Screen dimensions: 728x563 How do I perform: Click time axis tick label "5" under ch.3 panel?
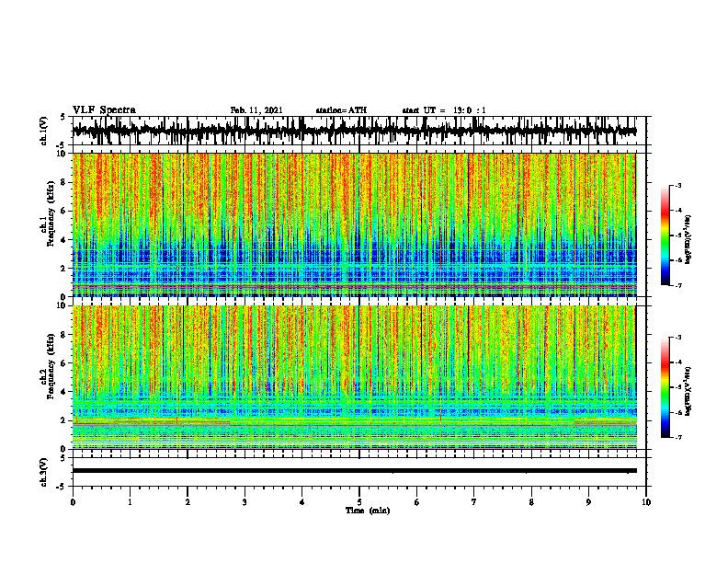(359, 502)
